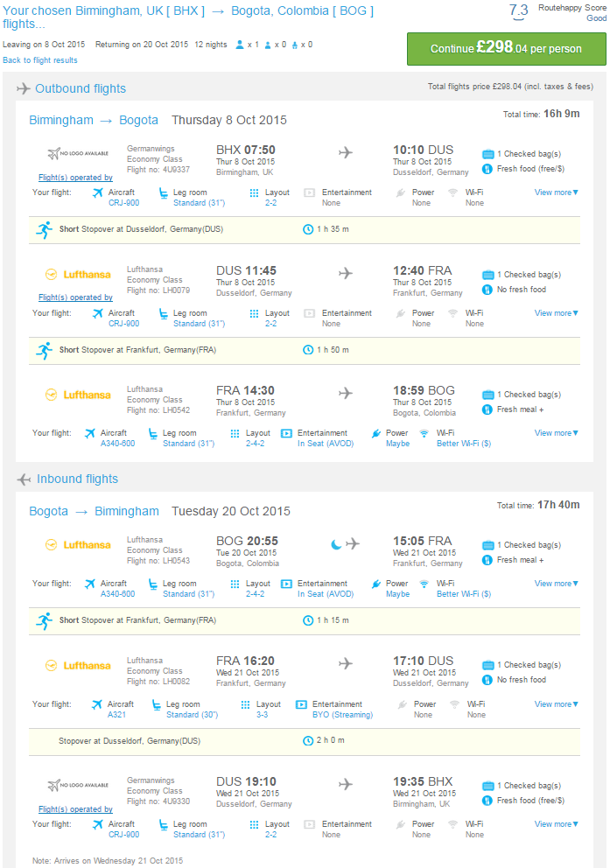Click the Power plug icon for flight LH0543
The height and width of the screenshot is (868, 610).
tap(375, 584)
